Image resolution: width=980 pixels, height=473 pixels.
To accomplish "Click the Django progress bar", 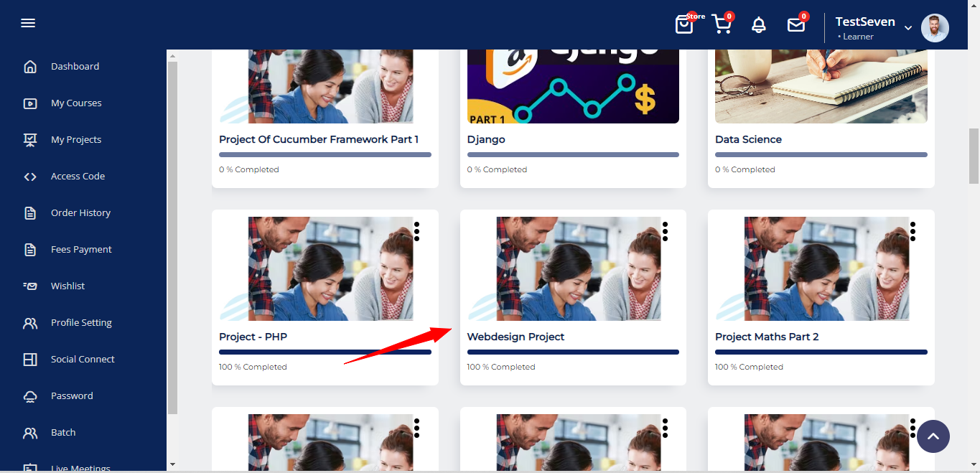I will [573, 154].
